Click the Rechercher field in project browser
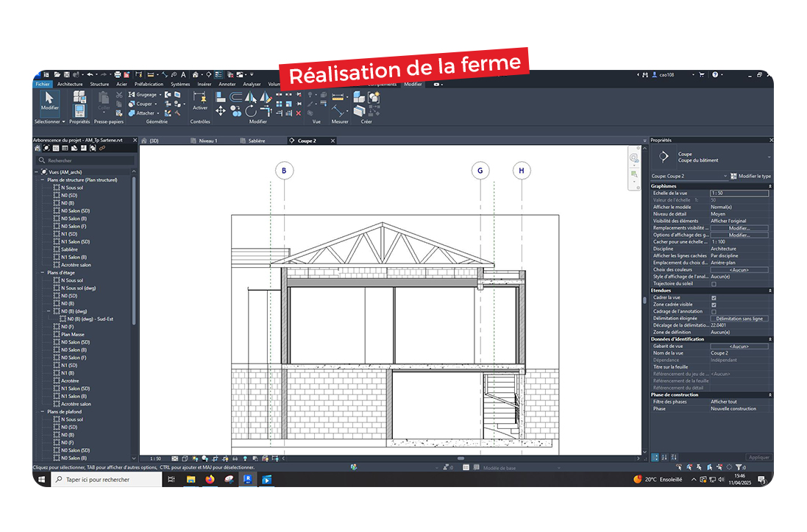The width and height of the screenshot is (807, 532). click(x=85, y=160)
